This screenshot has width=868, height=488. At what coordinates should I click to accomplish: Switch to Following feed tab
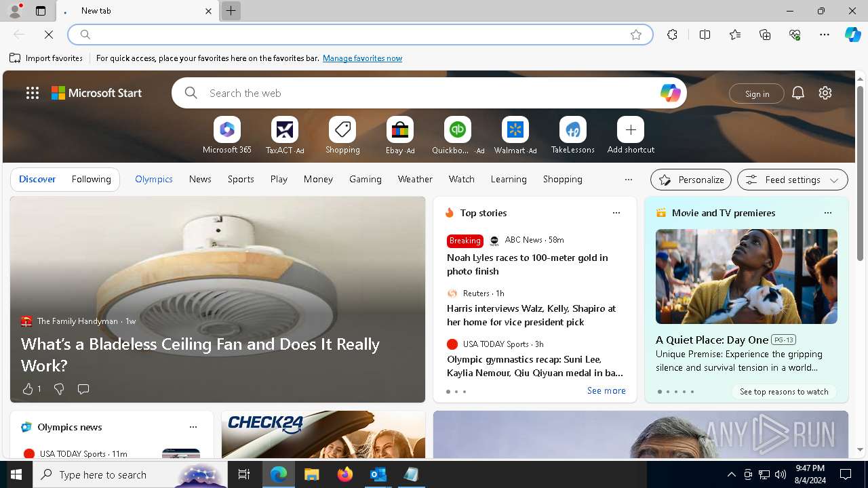click(91, 179)
